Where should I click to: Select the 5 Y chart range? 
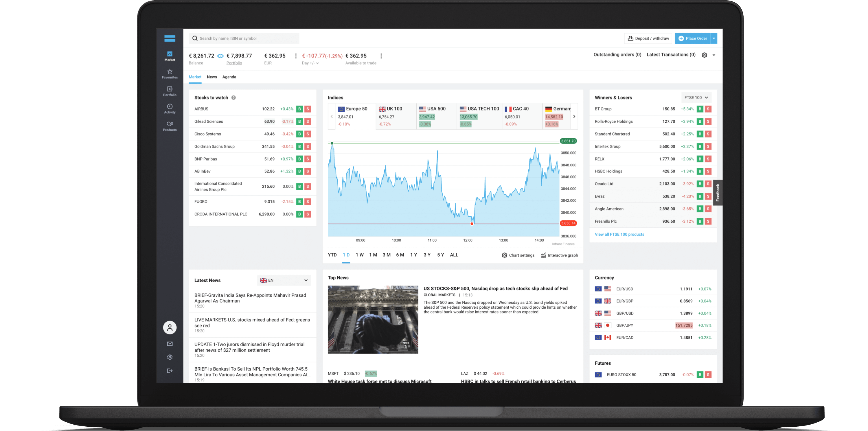(440, 255)
